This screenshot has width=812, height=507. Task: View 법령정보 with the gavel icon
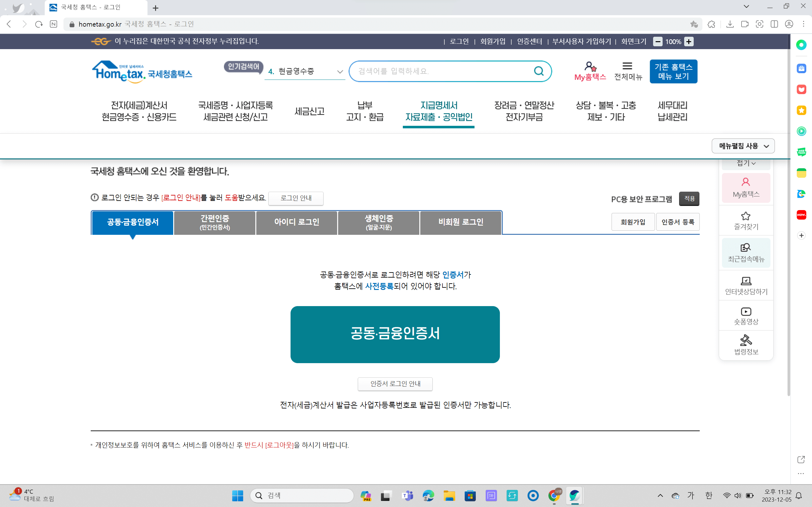(746, 344)
